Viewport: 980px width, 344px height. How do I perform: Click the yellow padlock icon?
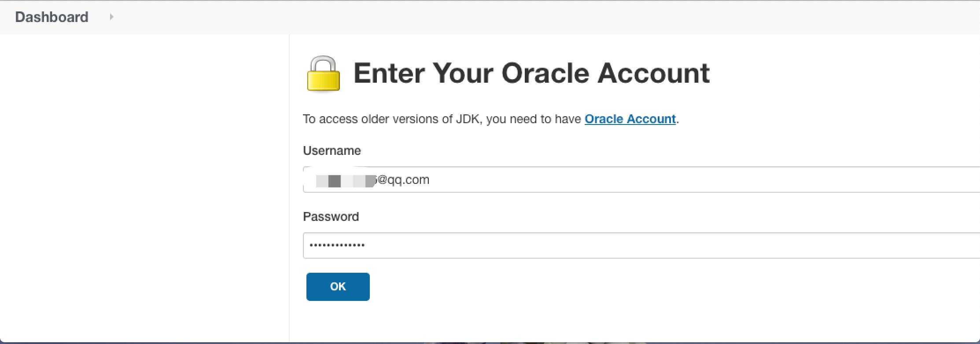click(324, 73)
